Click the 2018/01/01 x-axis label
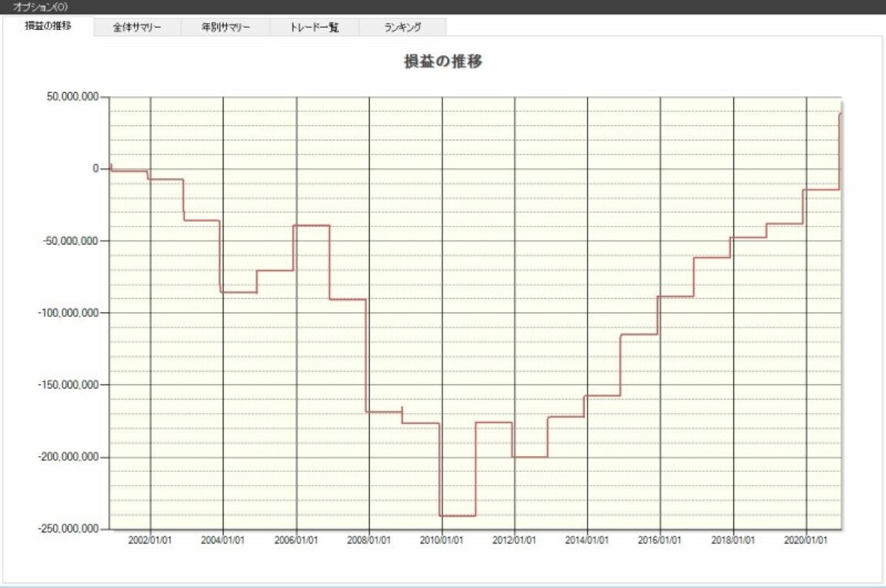Viewport: 886px width, 588px height. [x=733, y=540]
